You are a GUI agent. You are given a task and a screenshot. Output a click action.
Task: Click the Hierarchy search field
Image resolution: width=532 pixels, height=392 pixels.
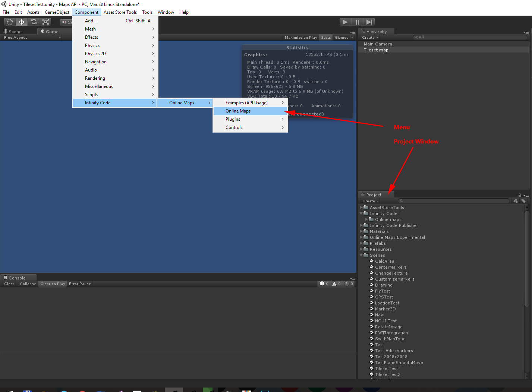coord(470,37)
